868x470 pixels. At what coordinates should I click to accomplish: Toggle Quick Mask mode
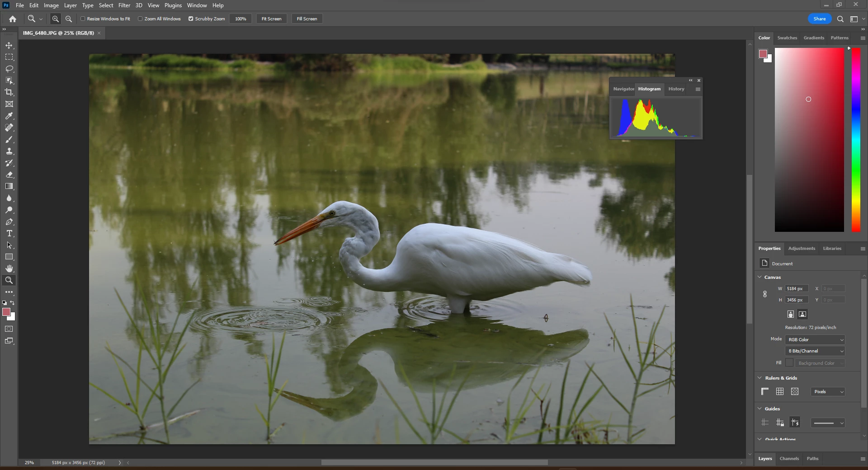tap(9, 329)
